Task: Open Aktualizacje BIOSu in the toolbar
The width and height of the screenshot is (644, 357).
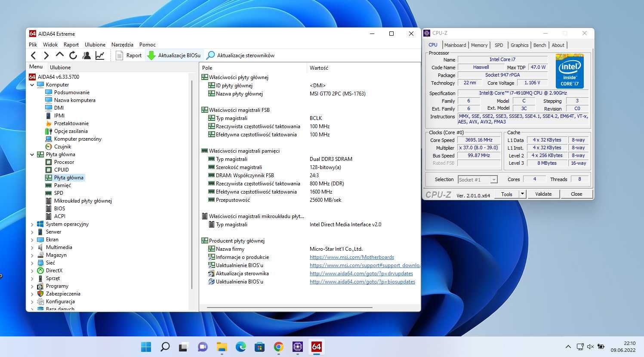Action: pos(174,55)
